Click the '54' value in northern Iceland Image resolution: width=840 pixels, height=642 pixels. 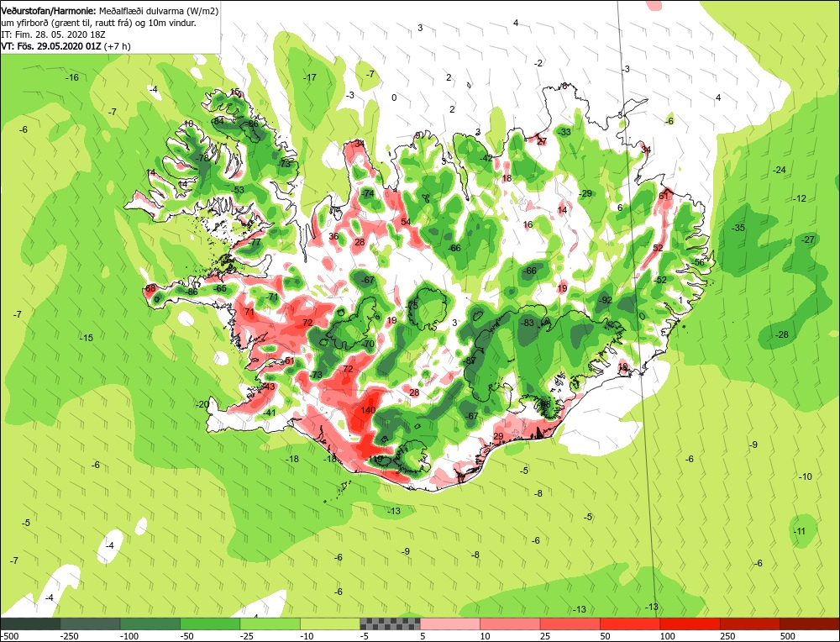(406, 222)
